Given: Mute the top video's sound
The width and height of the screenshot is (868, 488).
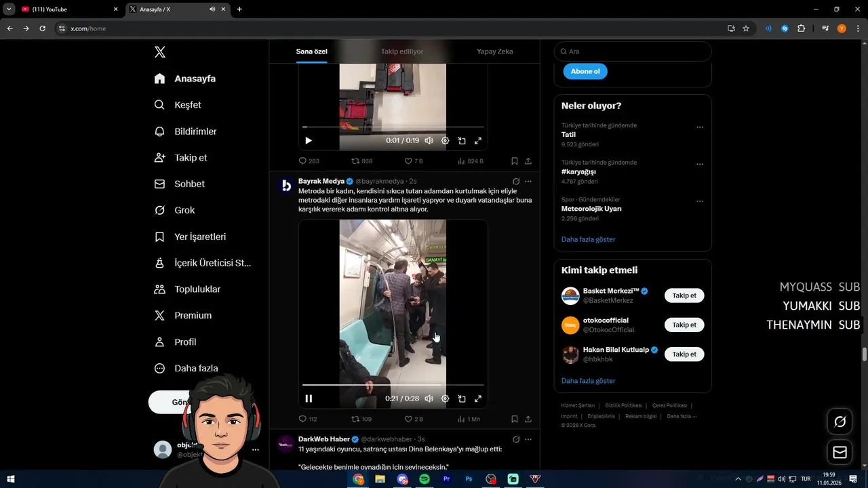Looking at the screenshot, I should point(429,141).
